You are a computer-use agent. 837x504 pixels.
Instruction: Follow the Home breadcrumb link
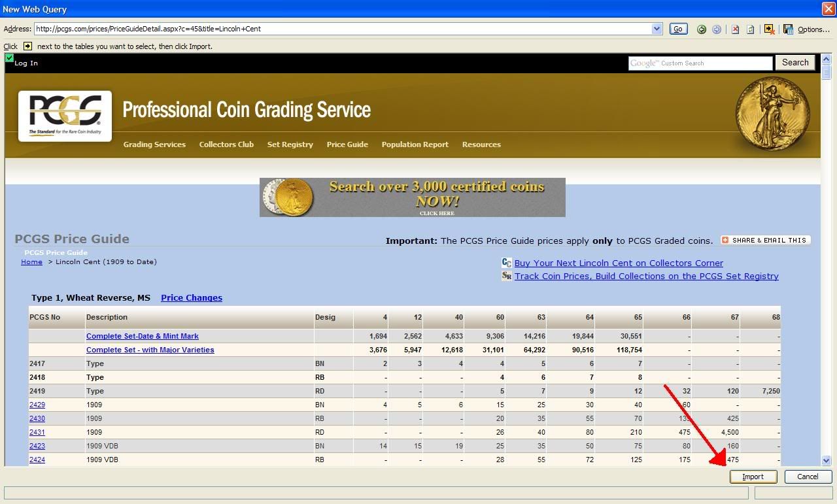pyautogui.click(x=31, y=262)
